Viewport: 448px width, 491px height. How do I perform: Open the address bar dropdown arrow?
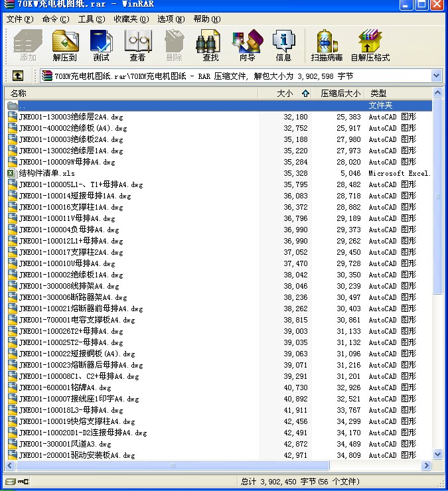pyautogui.click(x=437, y=76)
